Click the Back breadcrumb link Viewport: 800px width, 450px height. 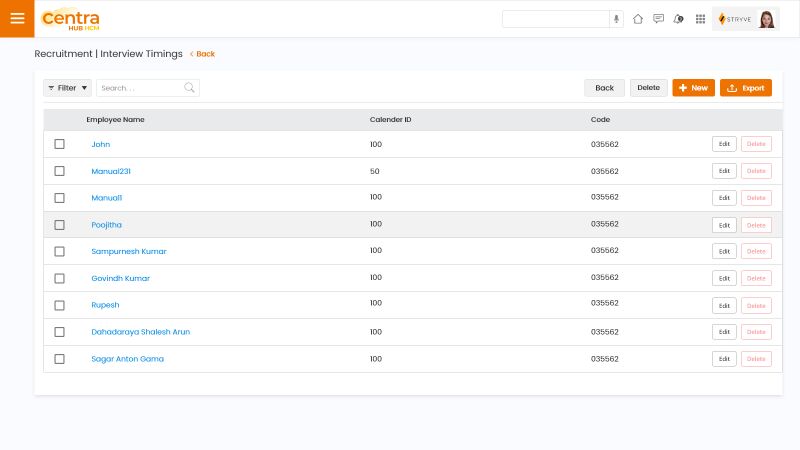pyautogui.click(x=202, y=54)
